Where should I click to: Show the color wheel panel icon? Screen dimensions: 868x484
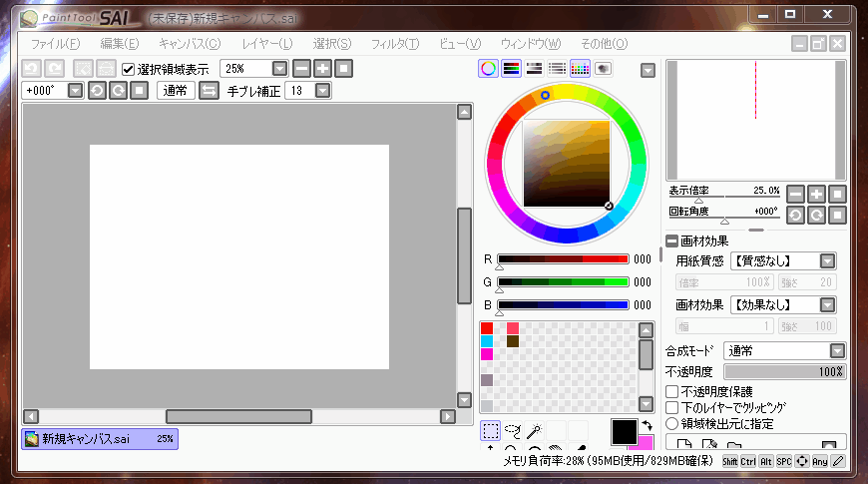pos(488,68)
